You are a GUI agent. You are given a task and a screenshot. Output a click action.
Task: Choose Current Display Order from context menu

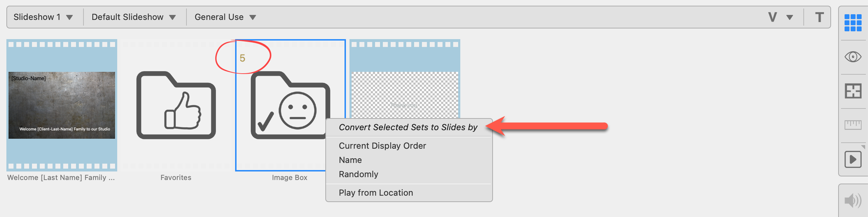[382, 146]
